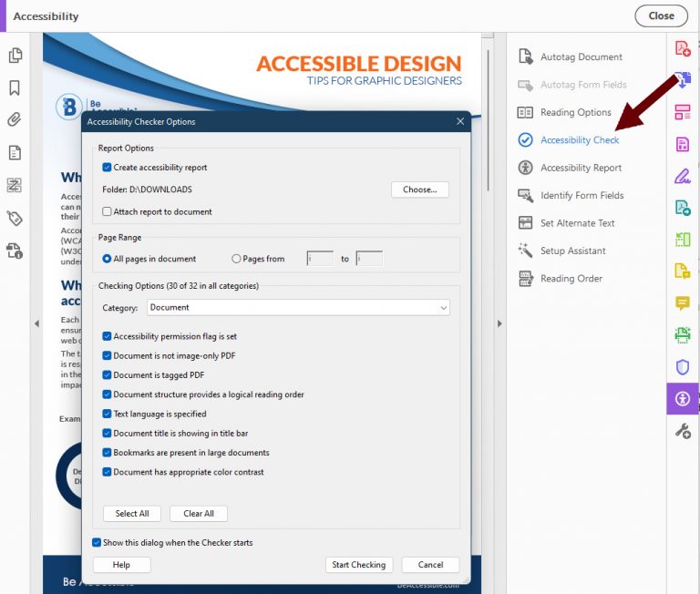Open Tags panel icon
Viewport: 700px width, 594px height.
(15, 219)
